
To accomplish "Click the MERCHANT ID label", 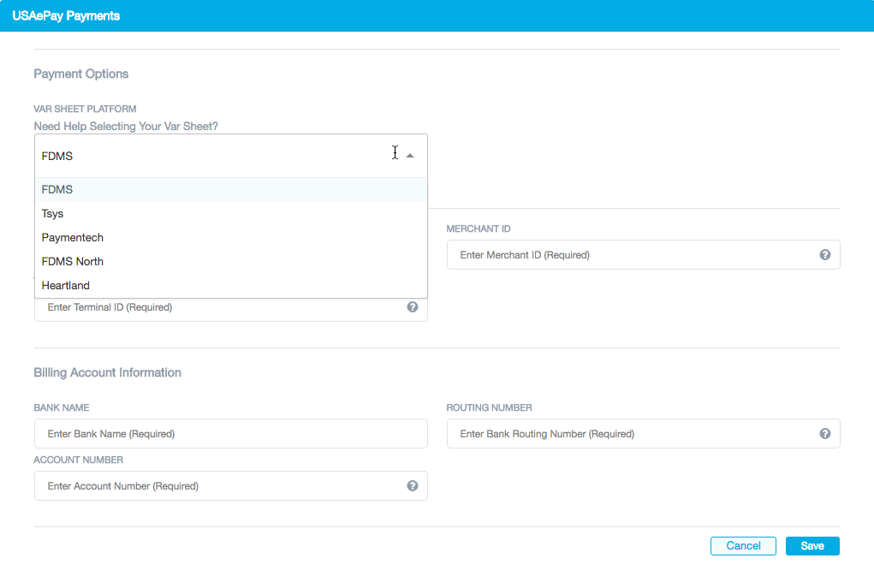I will click(479, 229).
